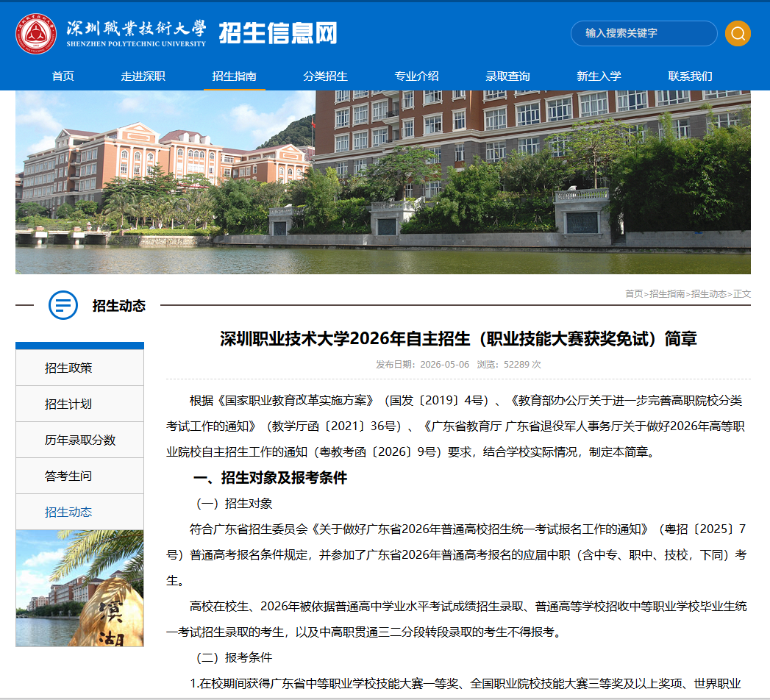This screenshot has height=700, width=770.
Task: Click the 招生动态 breadcrumb link
Action: pos(709,293)
